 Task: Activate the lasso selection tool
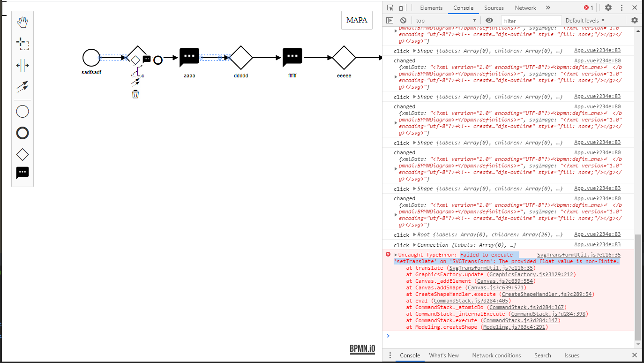click(x=22, y=43)
